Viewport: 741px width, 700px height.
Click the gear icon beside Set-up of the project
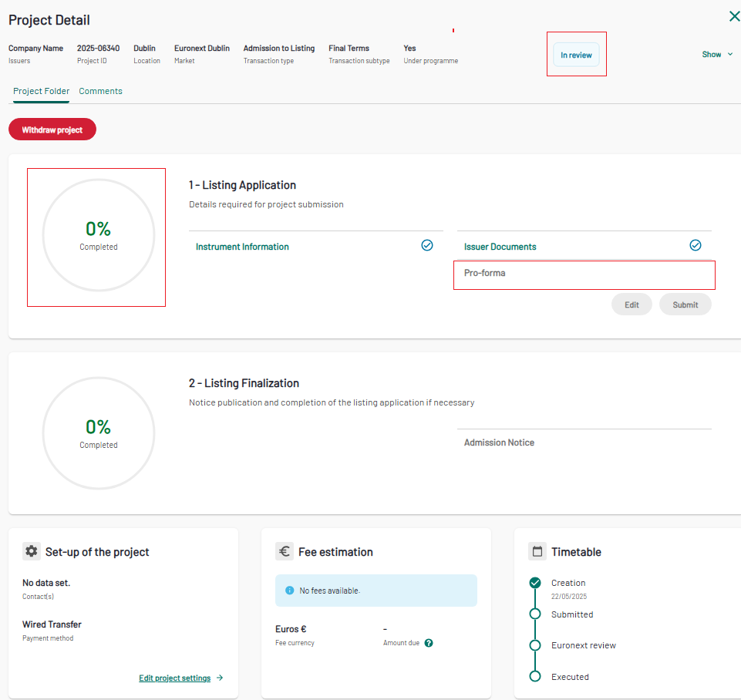[31, 551]
